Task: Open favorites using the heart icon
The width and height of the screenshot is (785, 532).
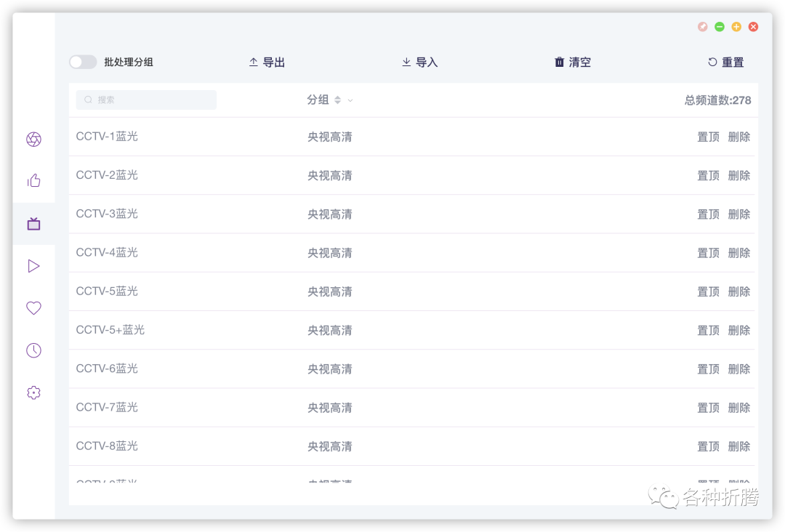Action: [x=33, y=307]
